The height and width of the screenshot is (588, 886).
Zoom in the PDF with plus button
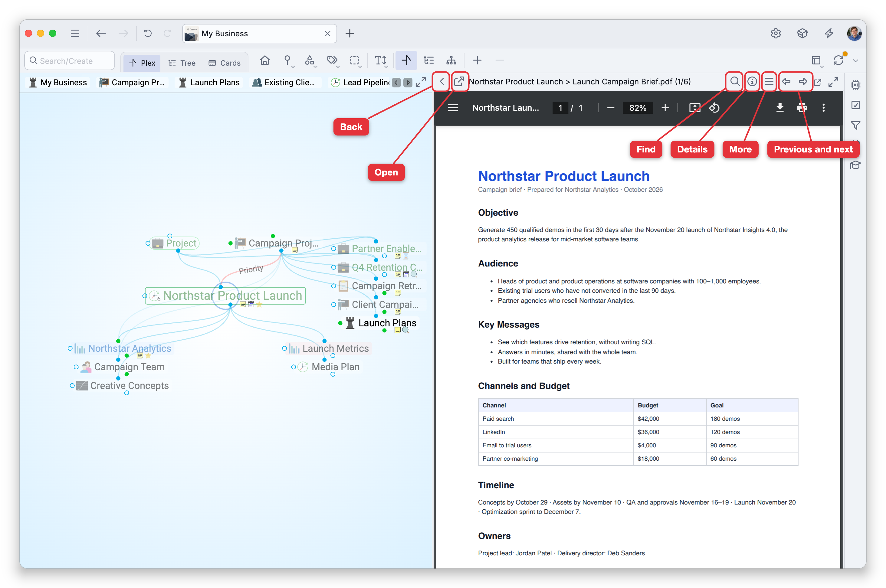pyautogui.click(x=665, y=108)
